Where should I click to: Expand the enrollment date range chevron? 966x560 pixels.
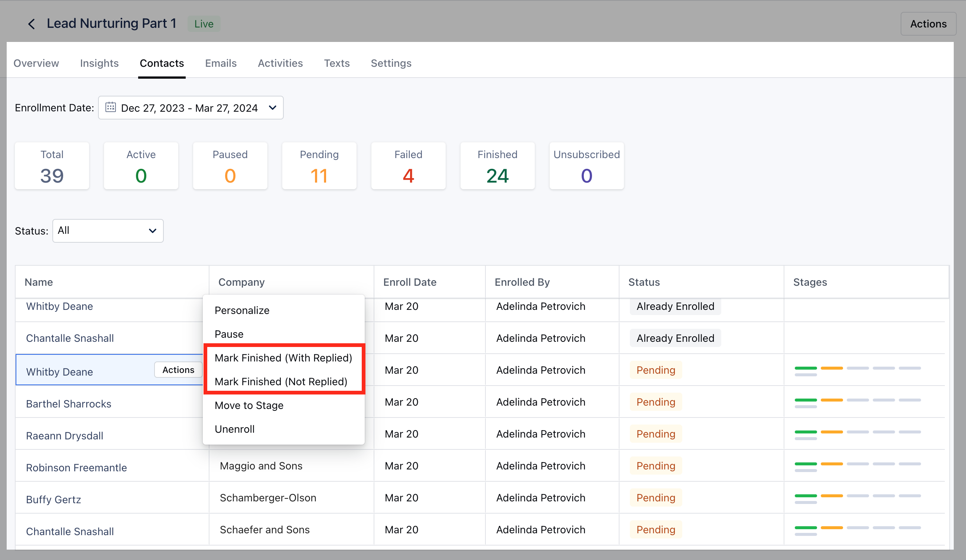(x=273, y=108)
